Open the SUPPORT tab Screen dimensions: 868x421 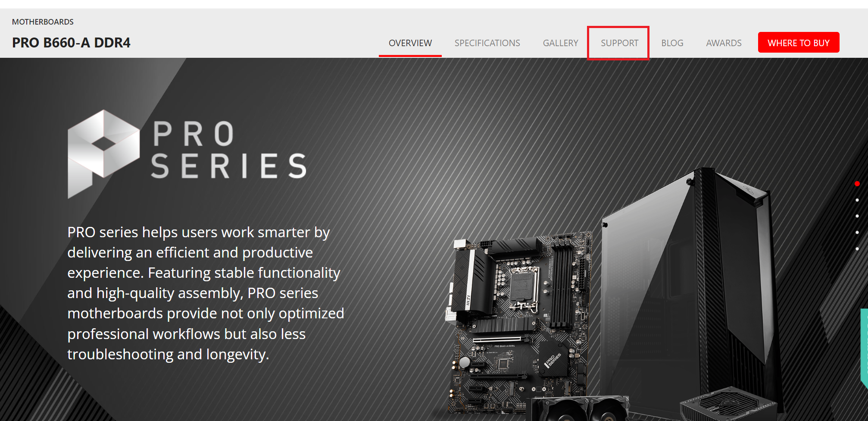tap(619, 43)
